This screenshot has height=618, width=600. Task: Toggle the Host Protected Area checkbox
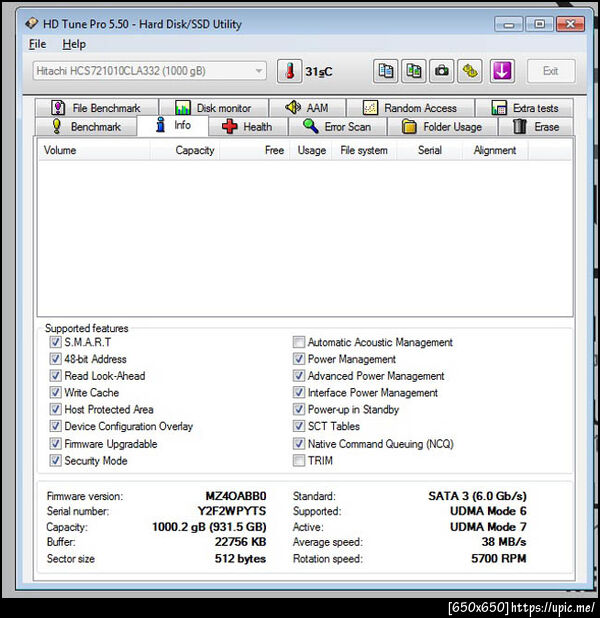pyautogui.click(x=55, y=409)
